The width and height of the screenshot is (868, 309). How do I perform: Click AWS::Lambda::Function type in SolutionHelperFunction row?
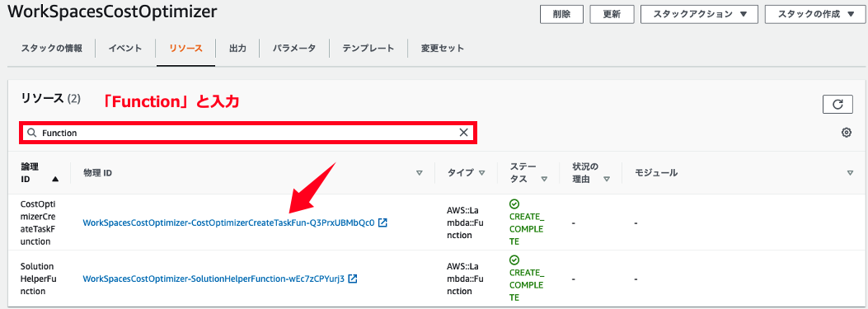[x=465, y=279]
